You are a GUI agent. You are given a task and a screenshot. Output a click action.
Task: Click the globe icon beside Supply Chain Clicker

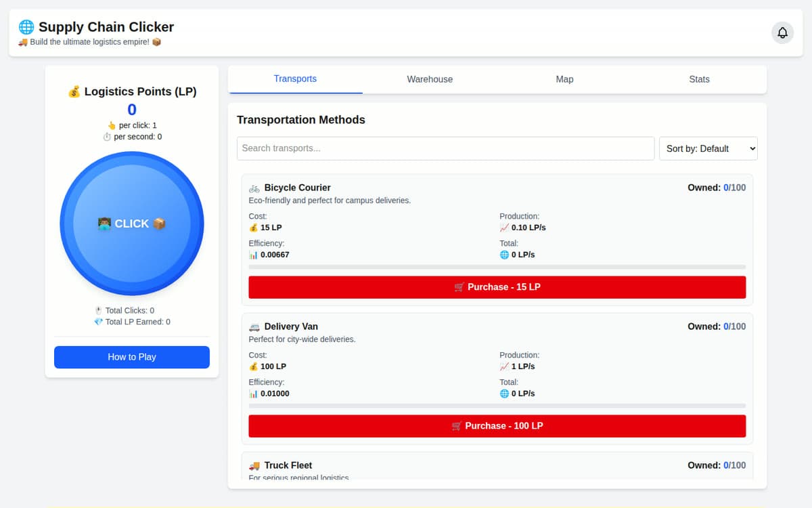(26, 27)
